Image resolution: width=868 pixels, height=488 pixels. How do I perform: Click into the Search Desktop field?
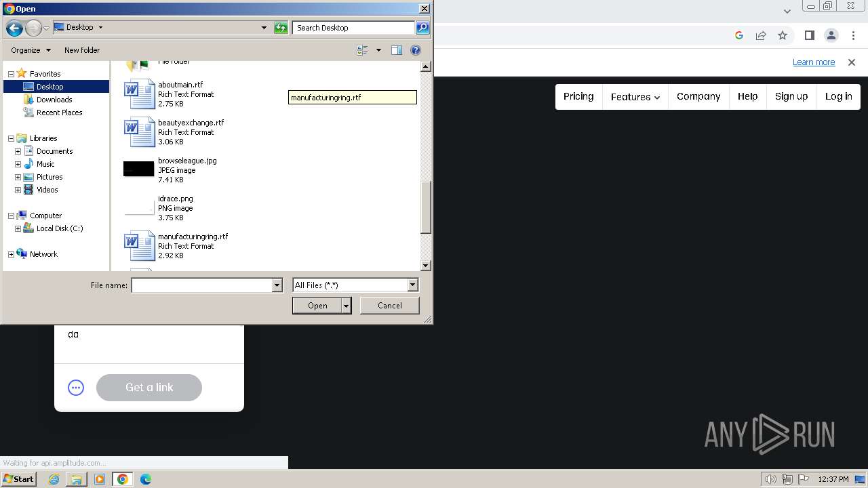click(x=354, y=28)
